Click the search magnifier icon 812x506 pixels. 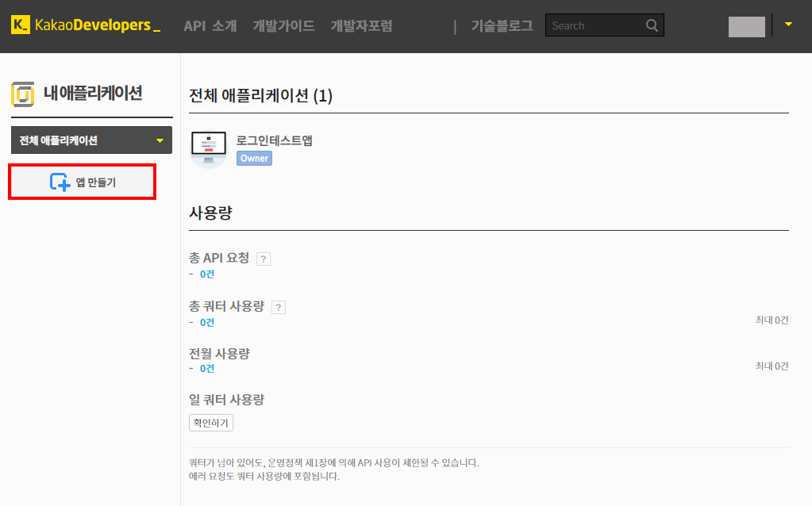click(652, 25)
